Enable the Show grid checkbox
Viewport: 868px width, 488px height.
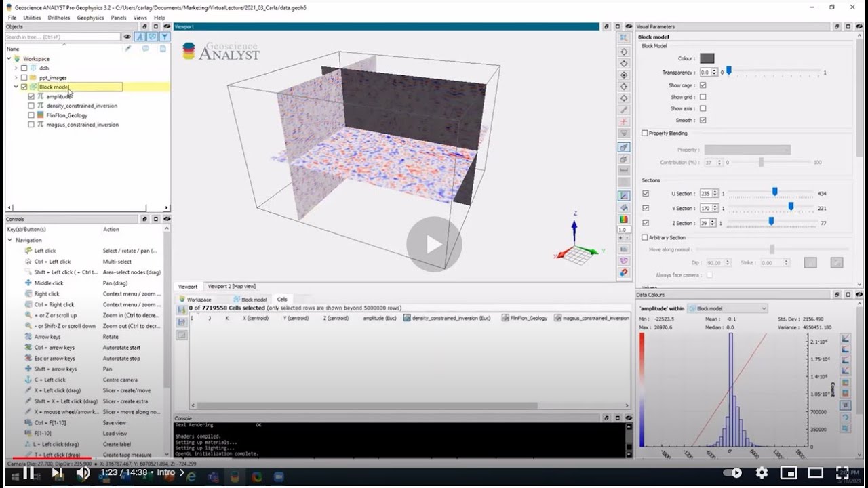703,97
